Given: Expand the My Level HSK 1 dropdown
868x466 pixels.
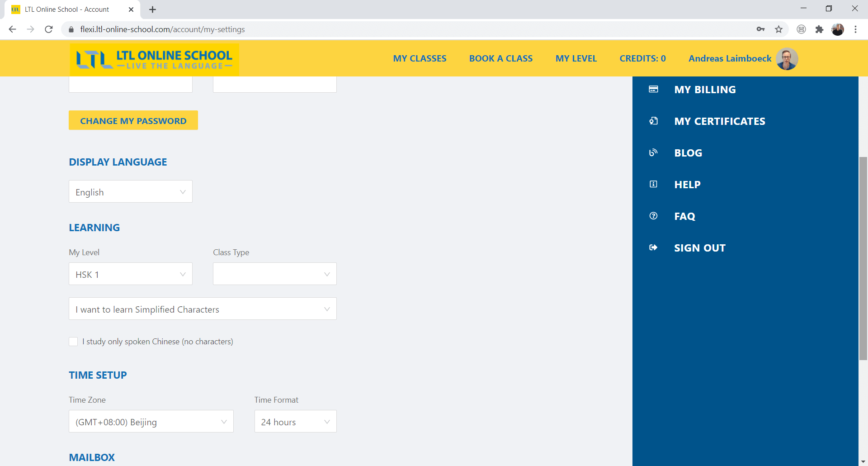Looking at the screenshot, I should [131, 274].
